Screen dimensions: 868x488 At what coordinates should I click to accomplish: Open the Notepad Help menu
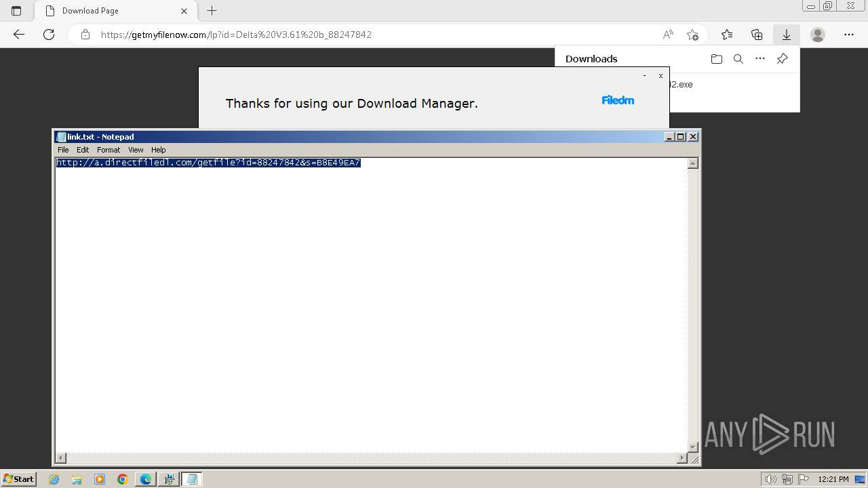[158, 150]
